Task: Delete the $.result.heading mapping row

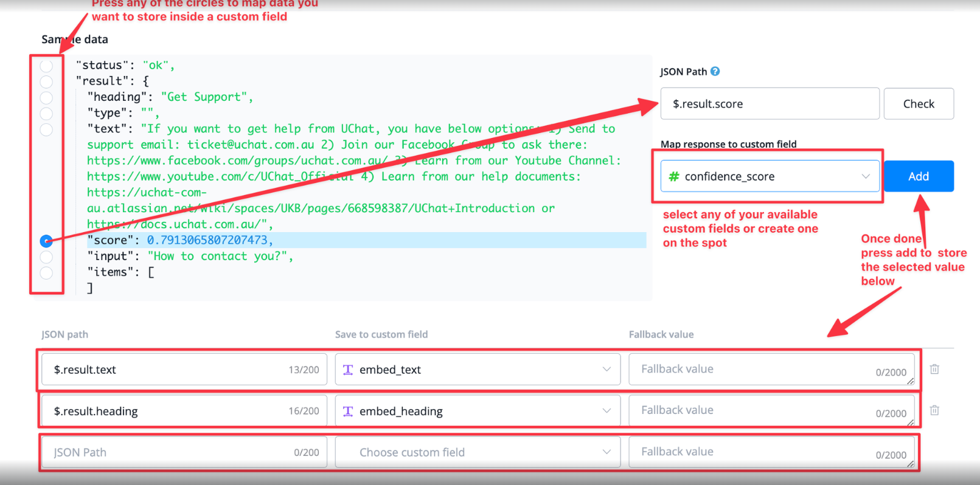Action: click(934, 410)
